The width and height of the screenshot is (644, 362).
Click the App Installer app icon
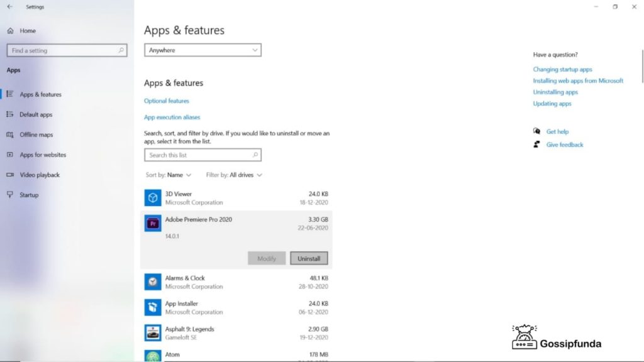(x=153, y=307)
